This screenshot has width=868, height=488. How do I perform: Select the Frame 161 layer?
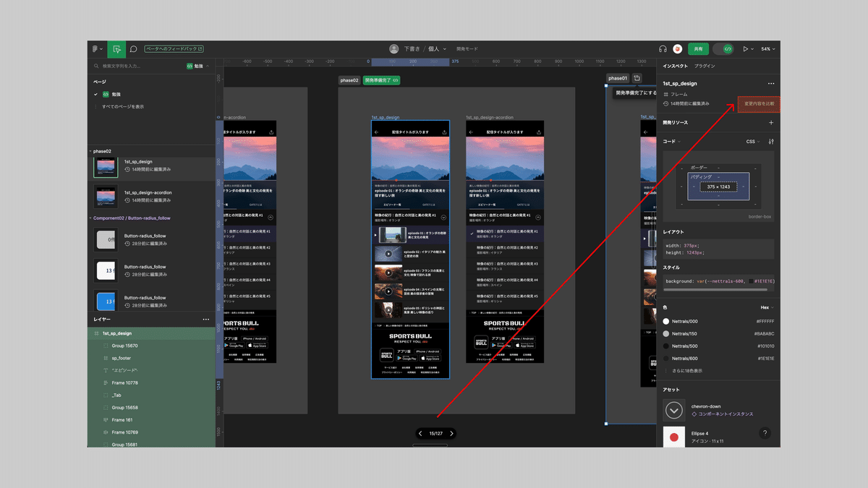[x=122, y=419]
